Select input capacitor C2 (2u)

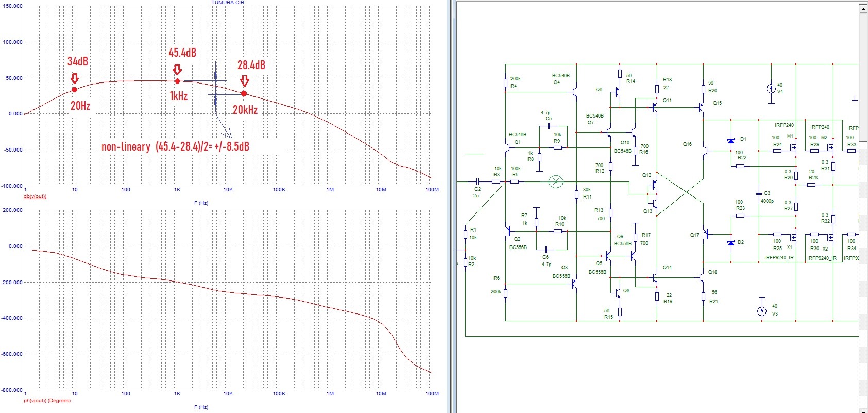(478, 181)
